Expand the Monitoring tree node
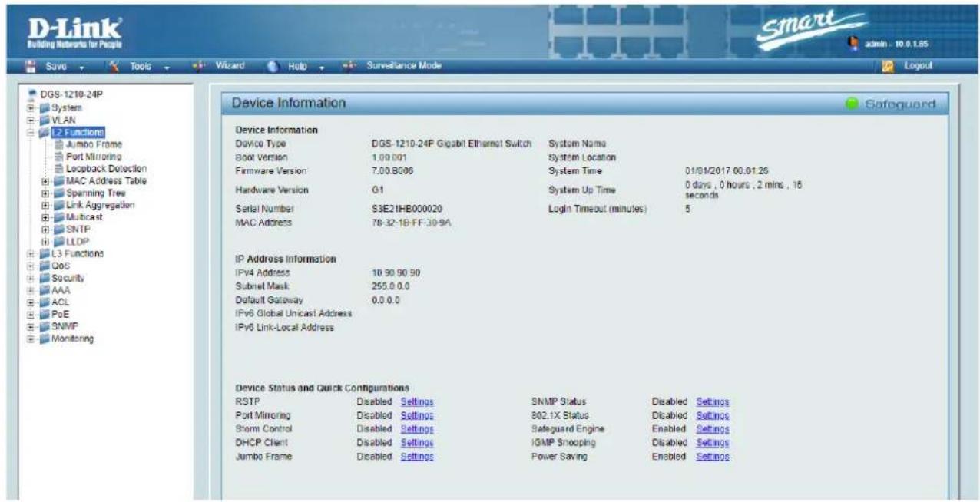This screenshot has height=502, width=980. point(31,339)
